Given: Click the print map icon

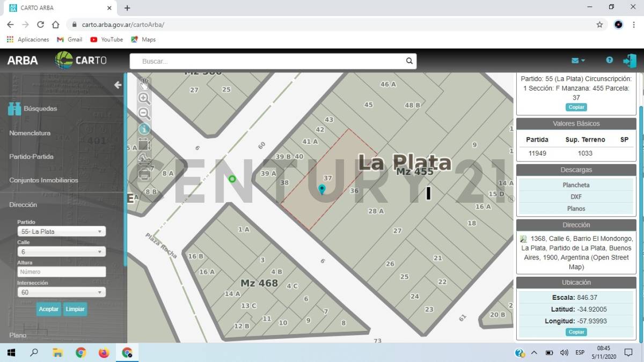Looking at the screenshot, I should pyautogui.click(x=144, y=173).
